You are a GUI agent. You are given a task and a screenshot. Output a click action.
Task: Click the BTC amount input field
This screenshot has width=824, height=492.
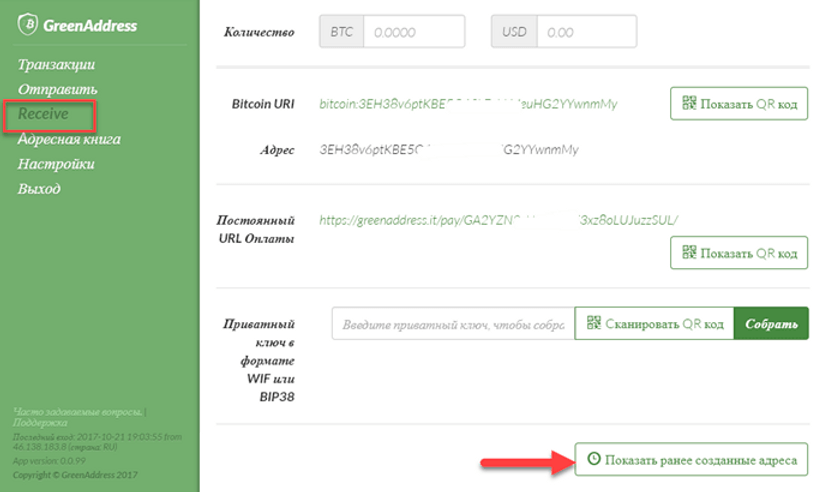click(x=414, y=32)
